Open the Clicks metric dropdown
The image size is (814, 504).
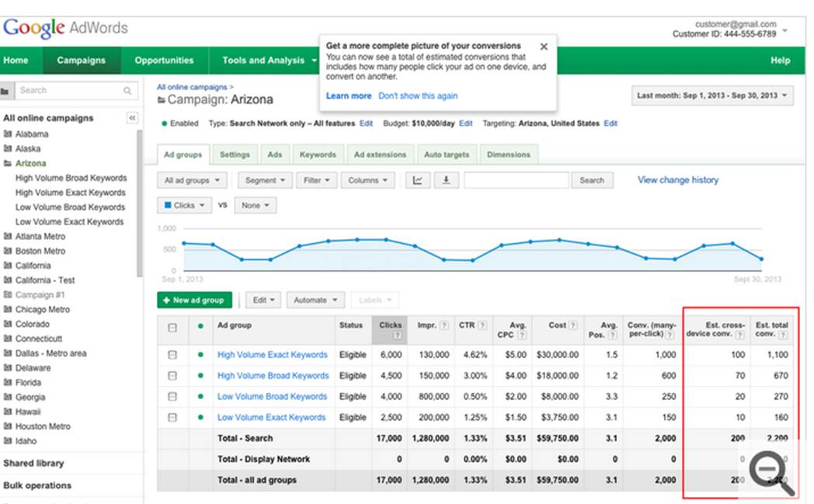[184, 206]
